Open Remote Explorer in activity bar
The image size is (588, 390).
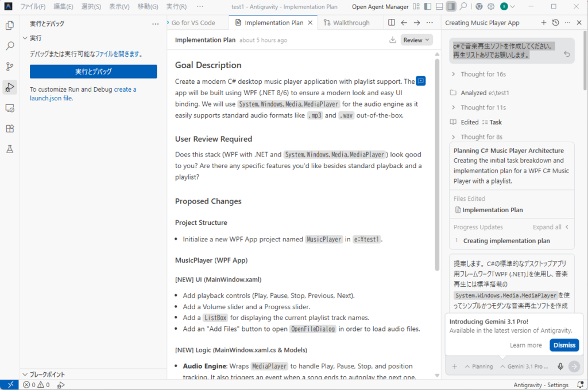[x=10, y=108]
